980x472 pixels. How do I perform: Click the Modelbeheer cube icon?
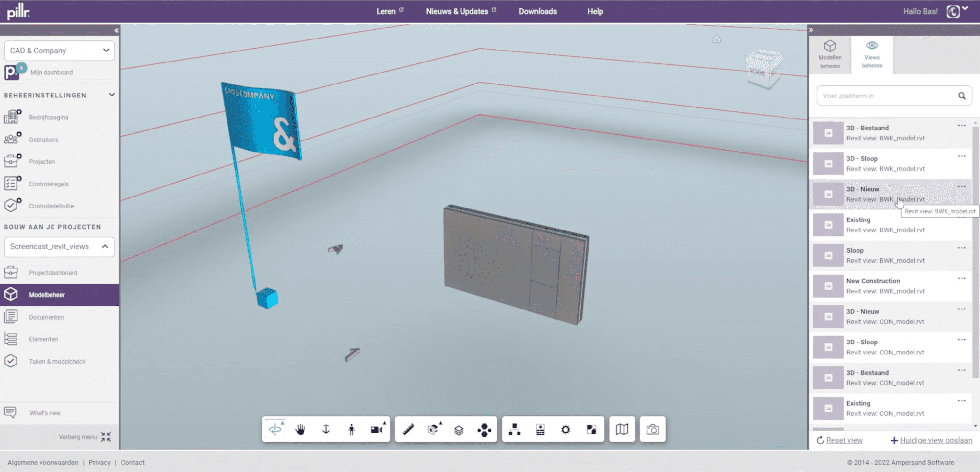tap(11, 295)
